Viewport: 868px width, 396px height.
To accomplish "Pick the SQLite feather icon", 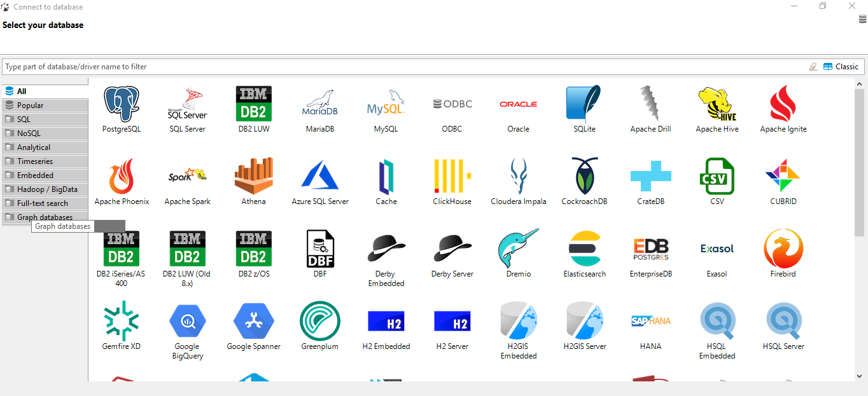I will (584, 104).
